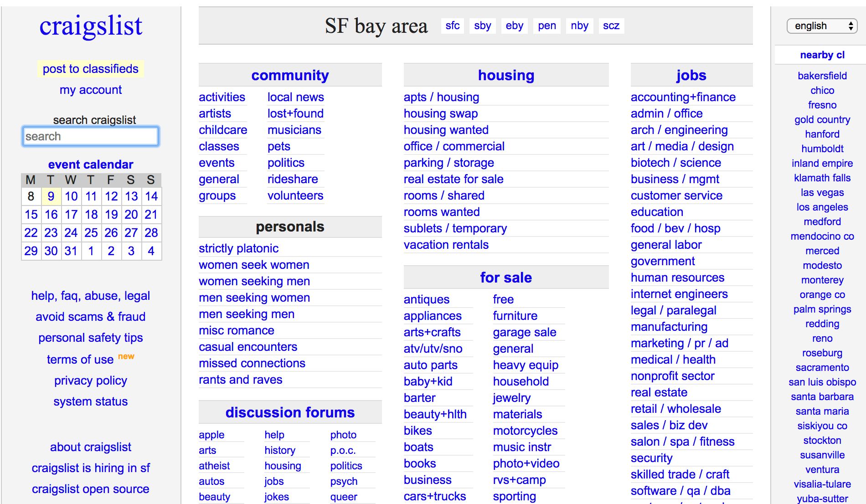Open the for sale section heading
This screenshot has height=504, width=866.
coord(506,278)
